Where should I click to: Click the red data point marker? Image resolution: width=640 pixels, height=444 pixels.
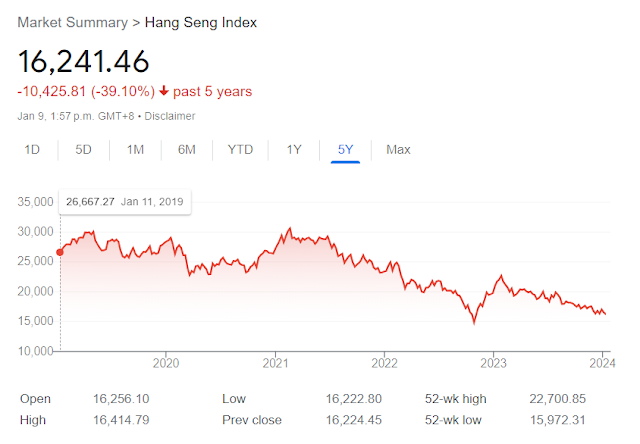click(x=60, y=252)
